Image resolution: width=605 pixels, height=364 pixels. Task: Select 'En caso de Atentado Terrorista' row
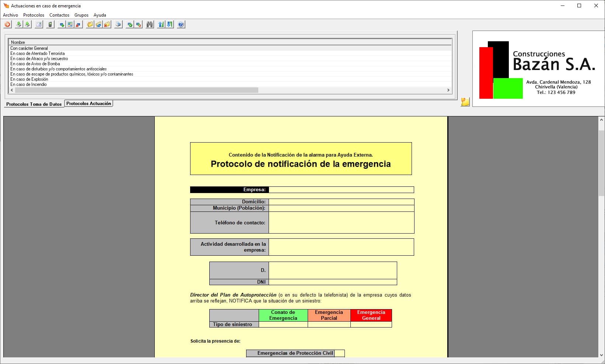(230, 53)
